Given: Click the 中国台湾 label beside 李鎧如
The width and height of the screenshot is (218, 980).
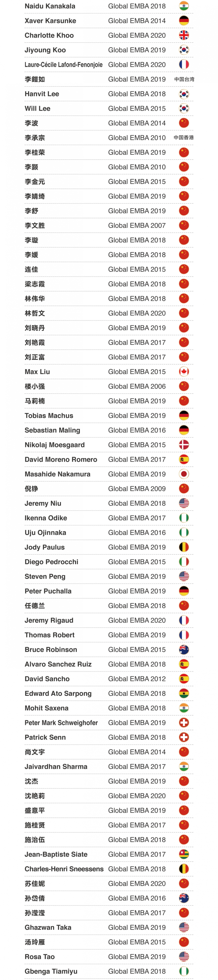Looking at the screenshot, I should click(x=184, y=79).
